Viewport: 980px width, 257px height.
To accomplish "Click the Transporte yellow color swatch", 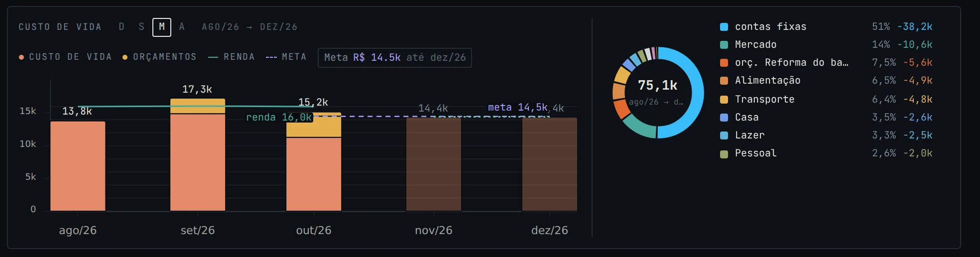I will [724, 100].
